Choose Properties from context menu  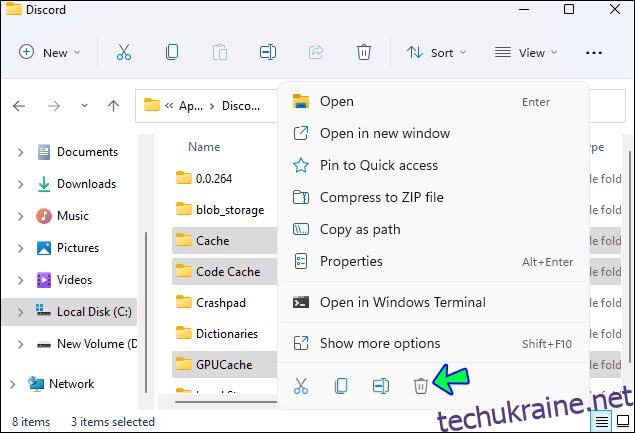433,262
